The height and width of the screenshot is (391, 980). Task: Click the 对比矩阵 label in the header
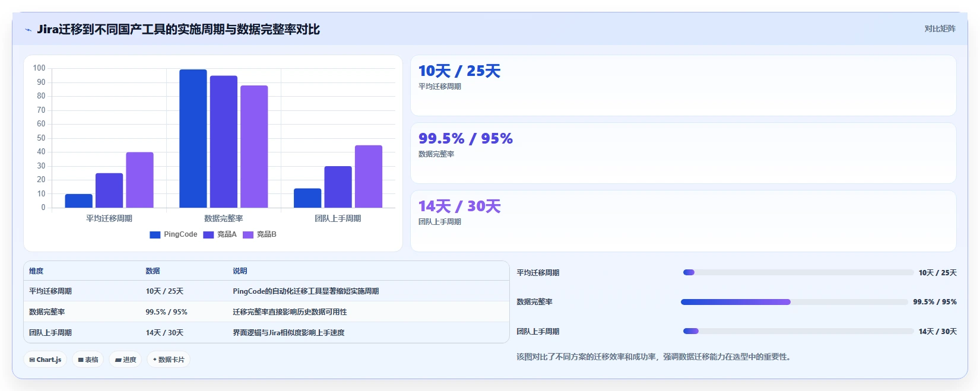tap(940, 28)
